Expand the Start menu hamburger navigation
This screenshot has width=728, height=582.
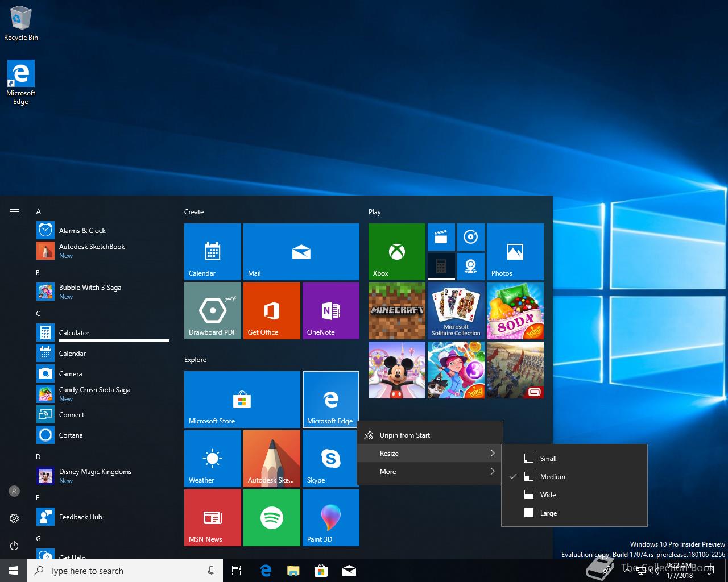tap(14, 211)
